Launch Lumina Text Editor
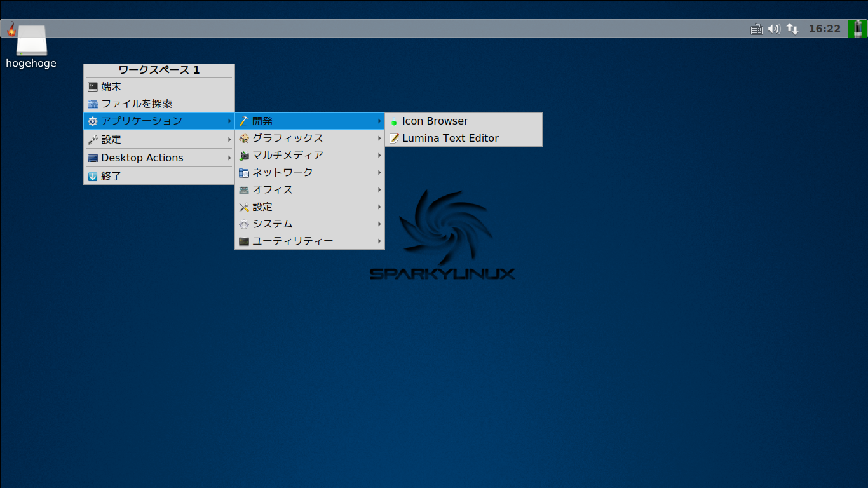This screenshot has width=868, height=488. (463, 138)
